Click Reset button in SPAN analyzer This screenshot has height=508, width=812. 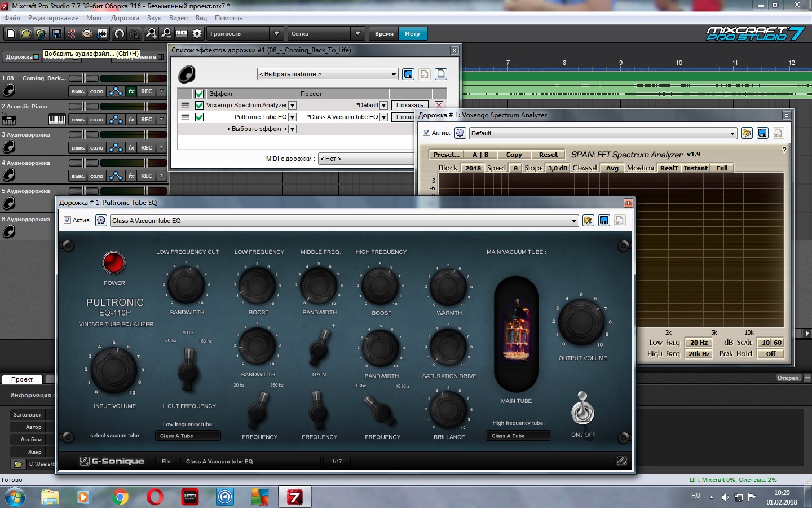tap(548, 155)
